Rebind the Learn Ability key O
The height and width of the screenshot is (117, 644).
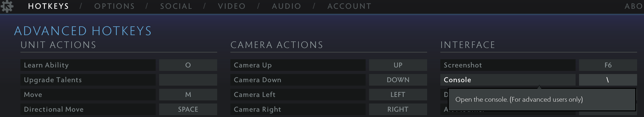pos(188,65)
